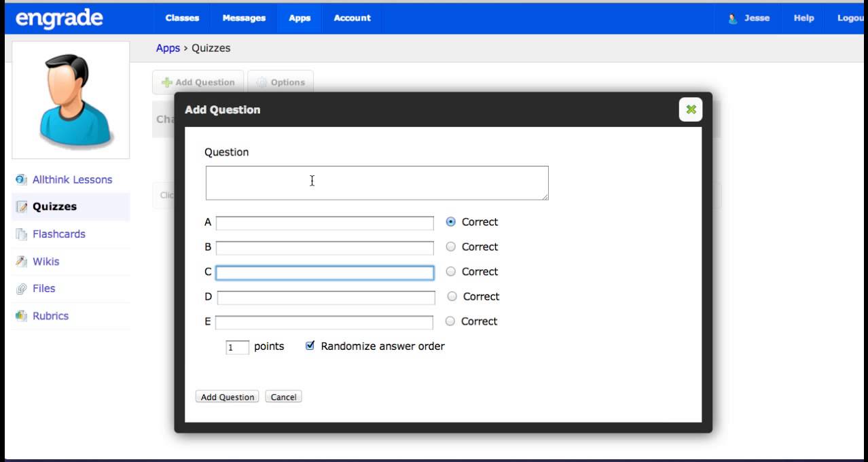The width and height of the screenshot is (868, 462).
Task: Click the Quizzes pencil-note icon
Action: (x=22, y=207)
